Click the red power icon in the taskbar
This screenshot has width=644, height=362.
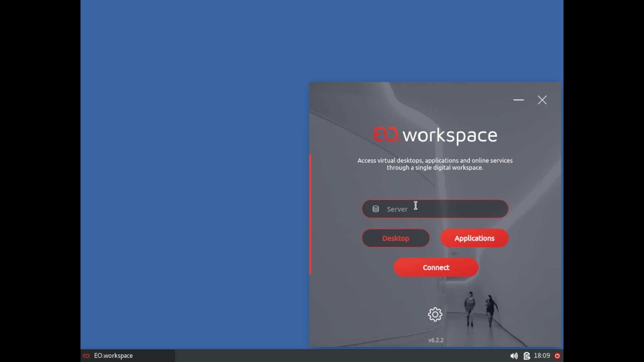[557, 356]
